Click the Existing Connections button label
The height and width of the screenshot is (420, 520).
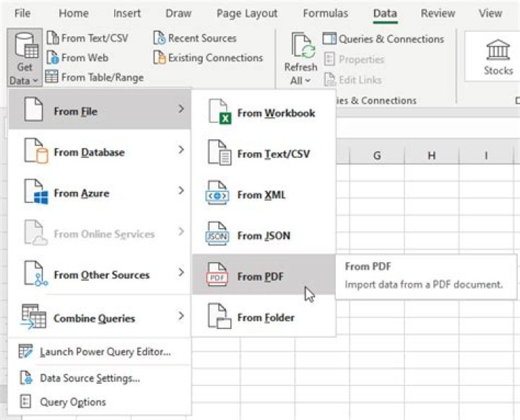tap(215, 58)
